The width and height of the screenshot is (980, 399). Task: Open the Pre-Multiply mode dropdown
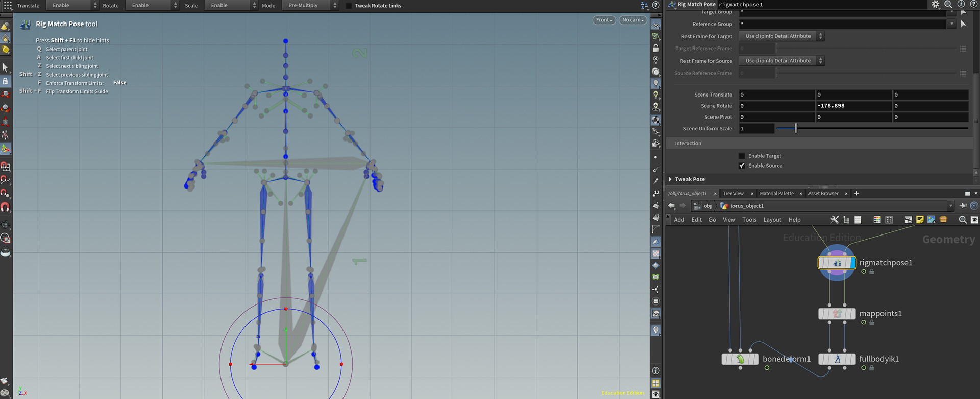click(309, 5)
